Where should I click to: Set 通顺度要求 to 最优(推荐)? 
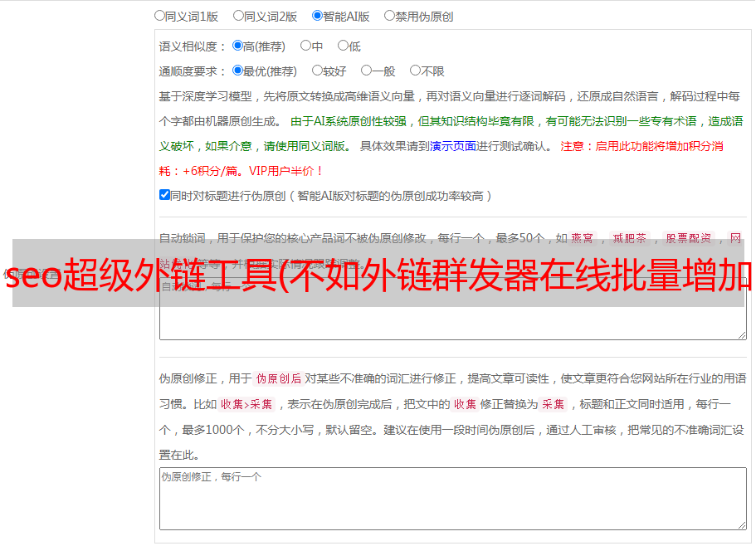click(237, 71)
